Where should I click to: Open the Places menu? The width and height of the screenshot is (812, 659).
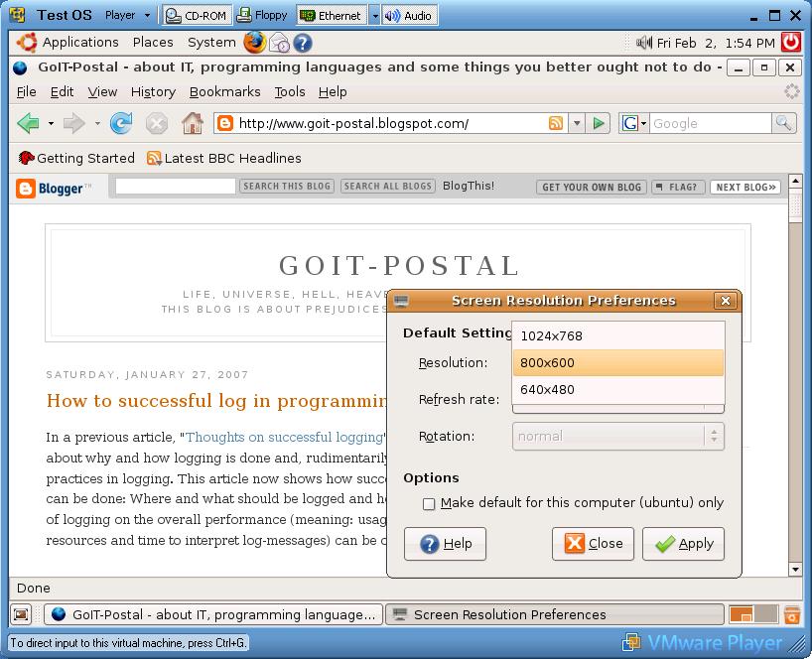tap(153, 43)
